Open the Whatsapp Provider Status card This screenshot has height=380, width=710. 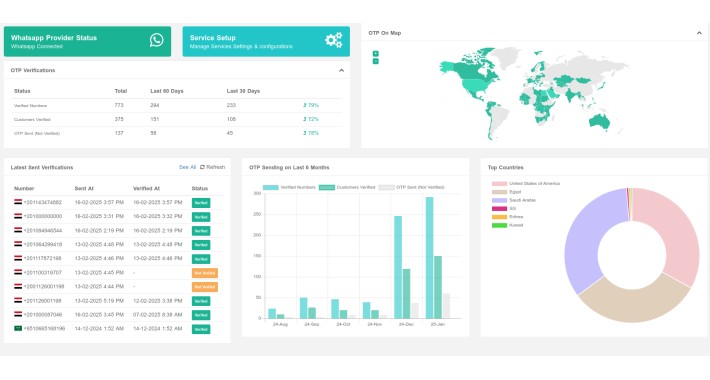tap(87, 42)
